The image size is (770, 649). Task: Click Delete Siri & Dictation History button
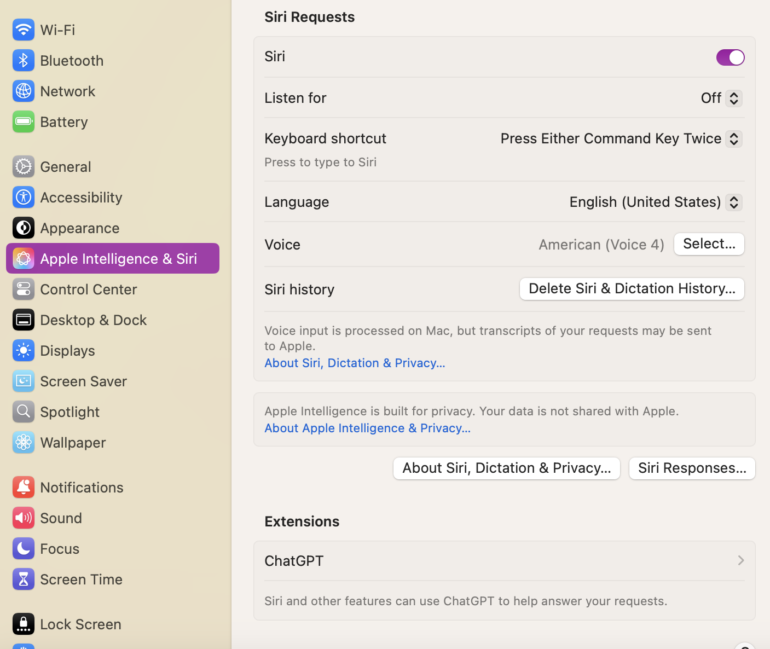pos(632,289)
